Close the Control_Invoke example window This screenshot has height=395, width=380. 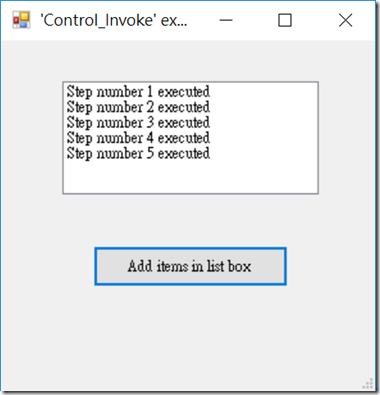pos(345,20)
